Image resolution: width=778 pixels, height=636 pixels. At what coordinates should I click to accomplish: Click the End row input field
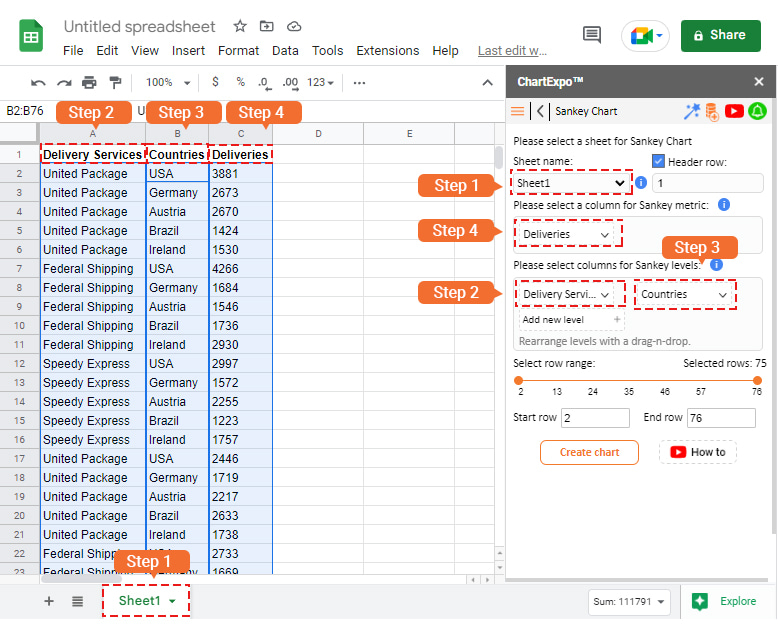coord(721,418)
